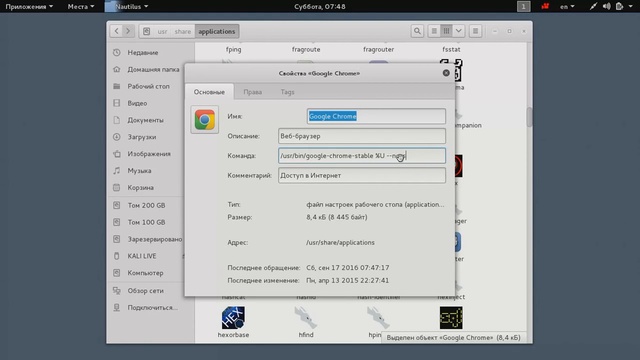Go back with the Nautilus back arrow

[117, 31]
